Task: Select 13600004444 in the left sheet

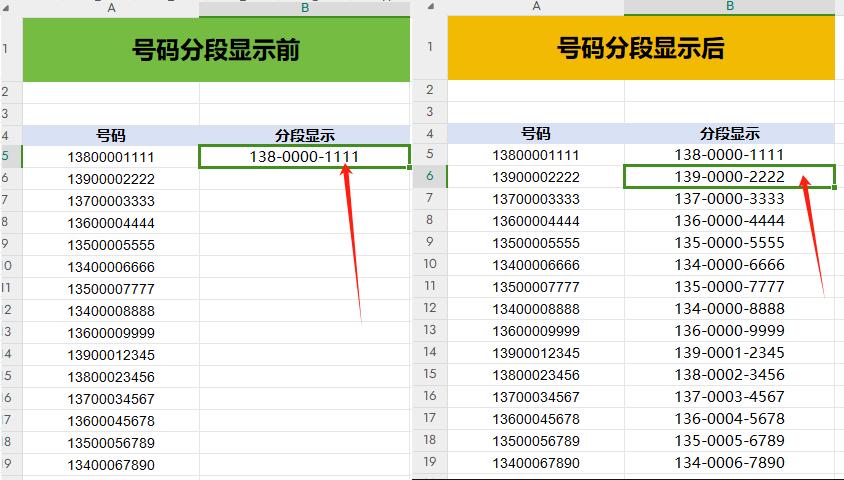Action: [111, 223]
